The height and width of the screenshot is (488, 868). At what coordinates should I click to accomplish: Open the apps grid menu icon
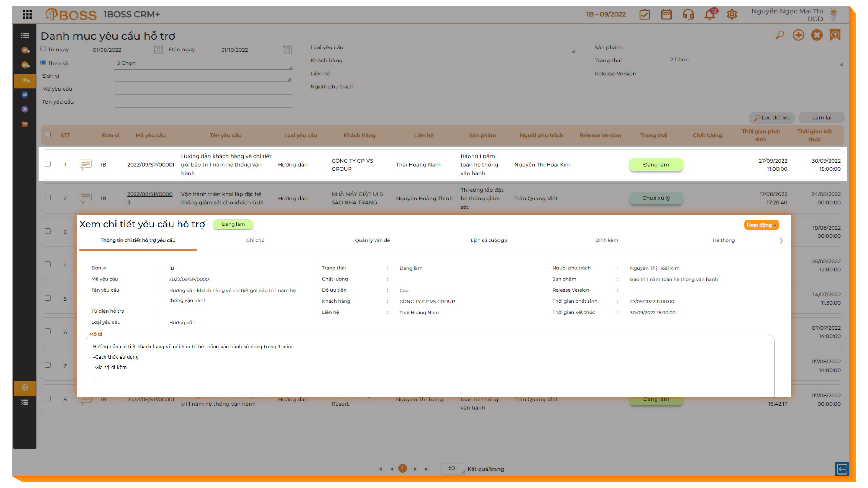click(x=27, y=14)
